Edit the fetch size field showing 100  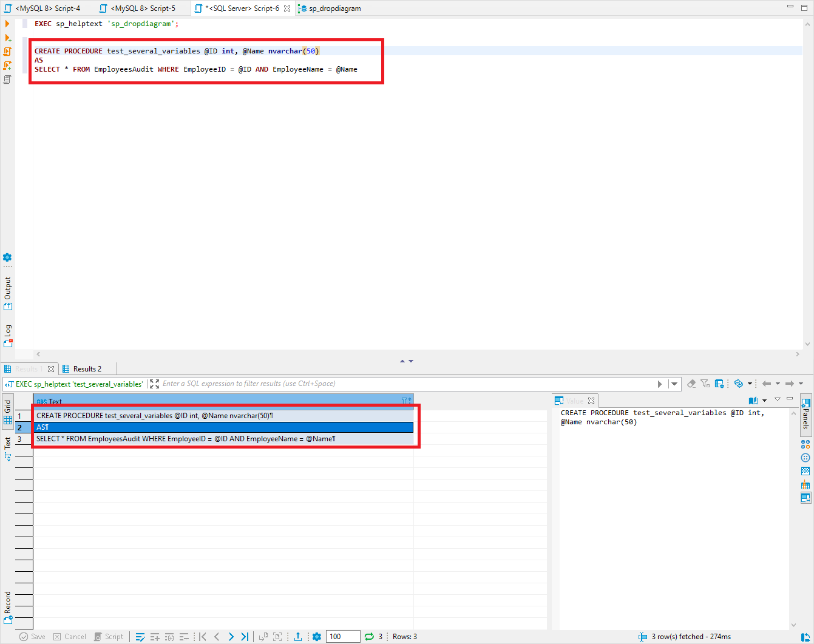[x=342, y=636]
